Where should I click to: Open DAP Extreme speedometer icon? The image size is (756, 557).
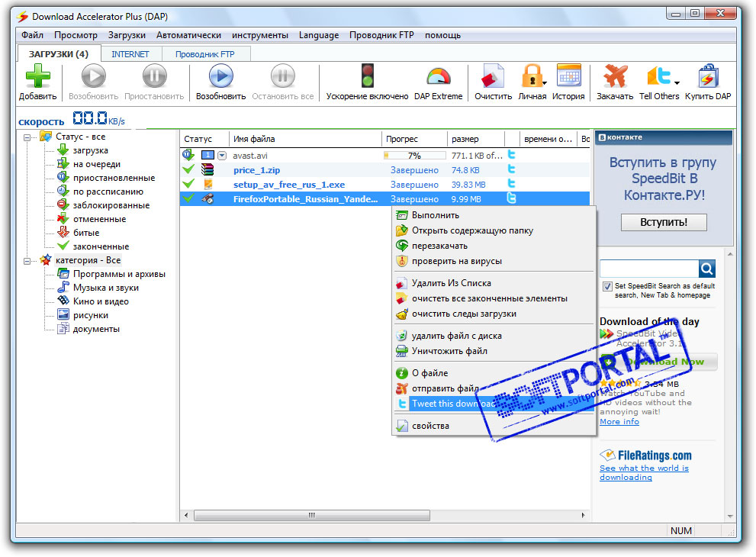tap(439, 77)
